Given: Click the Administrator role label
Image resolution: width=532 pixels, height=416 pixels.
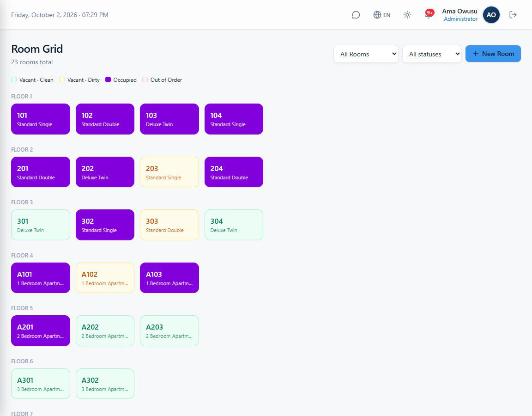Looking at the screenshot, I should [460, 19].
